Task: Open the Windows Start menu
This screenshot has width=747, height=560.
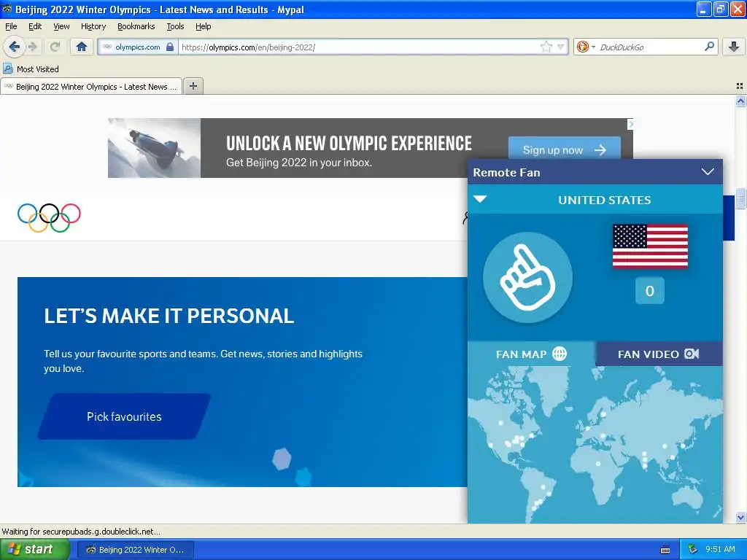Action: click(x=35, y=549)
